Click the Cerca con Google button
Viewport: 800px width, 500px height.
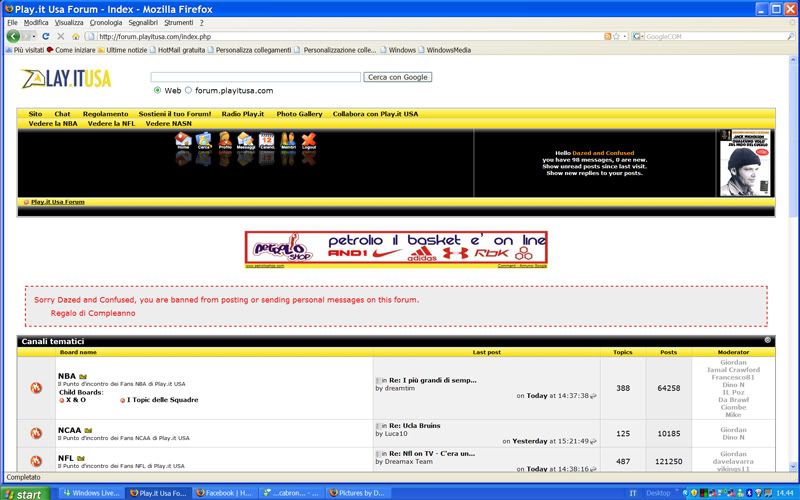pyautogui.click(x=398, y=76)
